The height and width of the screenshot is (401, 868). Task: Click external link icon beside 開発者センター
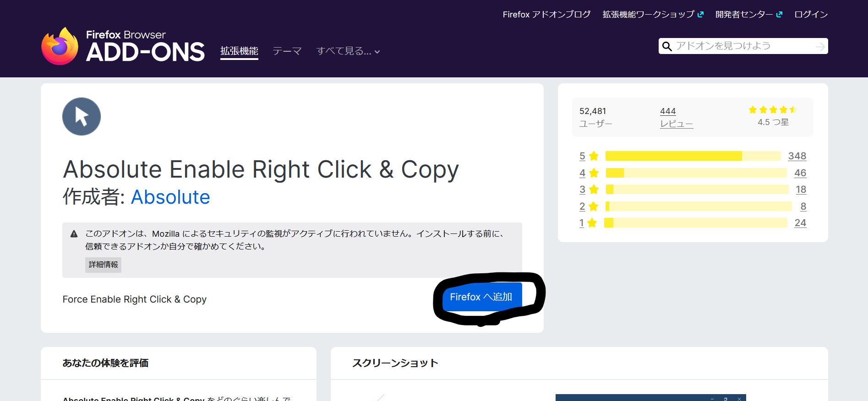[779, 15]
